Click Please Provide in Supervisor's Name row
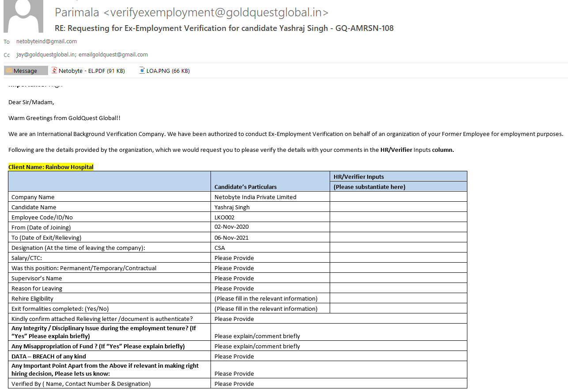 click(234, 278)
